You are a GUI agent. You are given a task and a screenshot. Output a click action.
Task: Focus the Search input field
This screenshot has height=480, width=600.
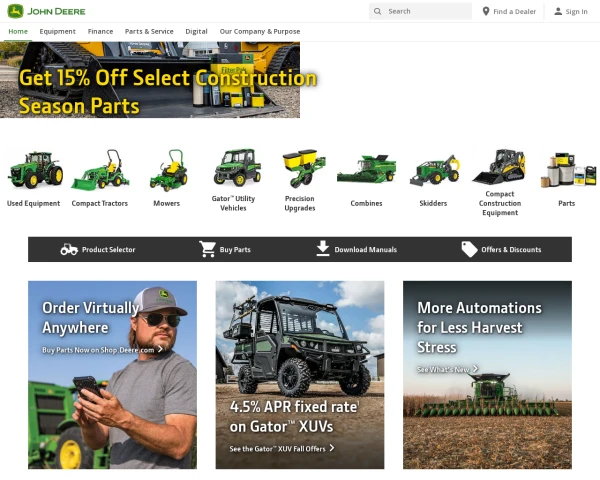[x=420, y=11]
